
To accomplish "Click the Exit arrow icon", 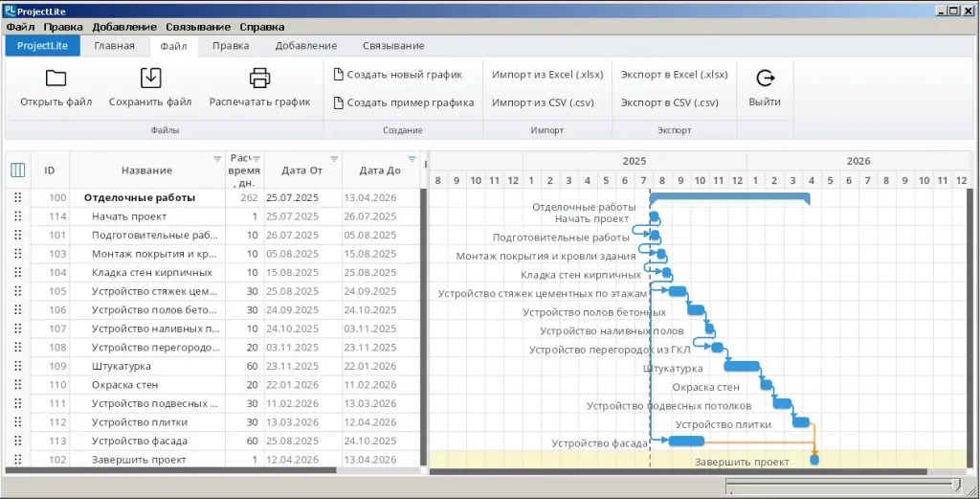I will 765,79.
